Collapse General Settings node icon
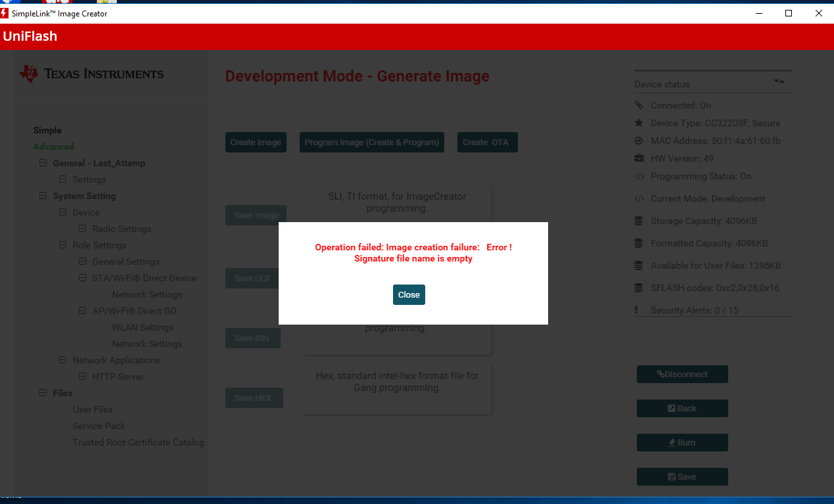This screenshot has width=834, height=504. coord(82,262)
